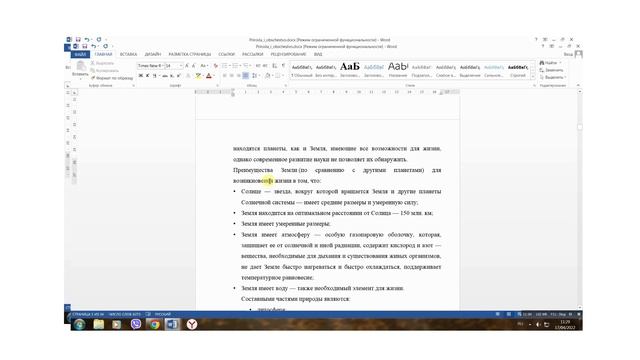
Task: Open the Times New Roman font name box
Action: (150, 66)
